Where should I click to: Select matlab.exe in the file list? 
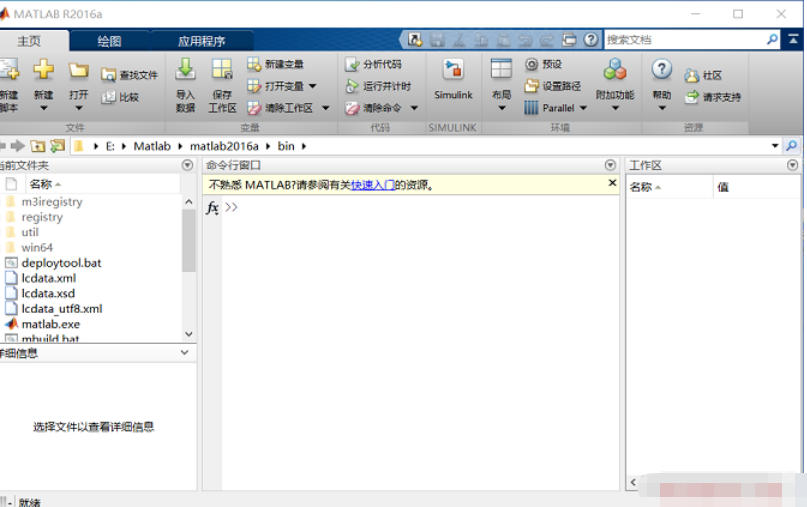point(50,324)
